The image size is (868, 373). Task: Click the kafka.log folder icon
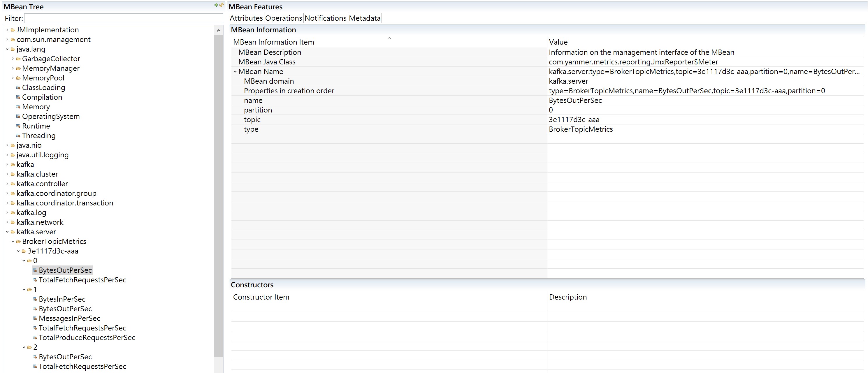(13, 213)
